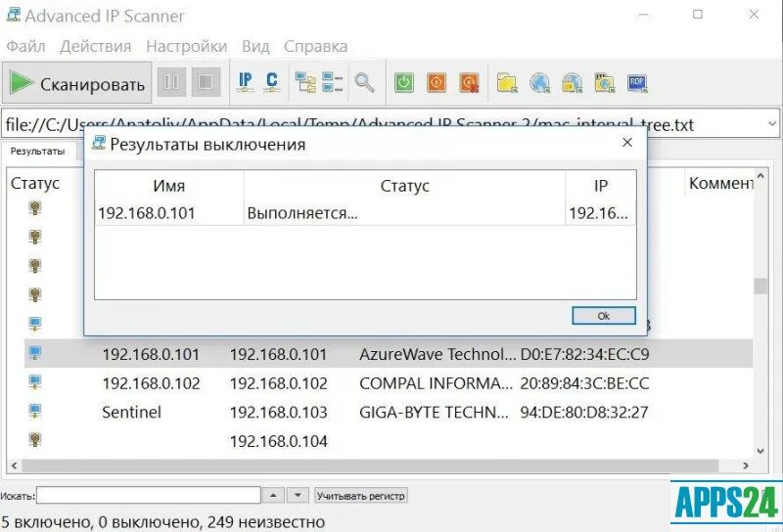783x532 pixels.
Task: Click the horizontal scrollbar right arrow
Action: click(x=746, y=465)
